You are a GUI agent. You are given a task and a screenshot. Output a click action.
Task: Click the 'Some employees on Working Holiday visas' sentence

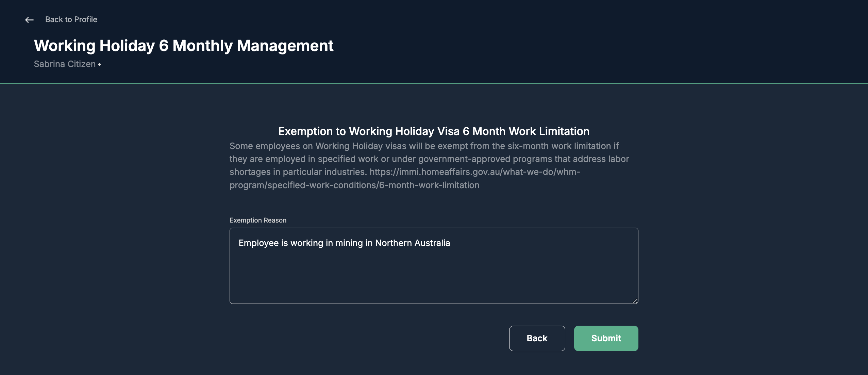[424, 146]
